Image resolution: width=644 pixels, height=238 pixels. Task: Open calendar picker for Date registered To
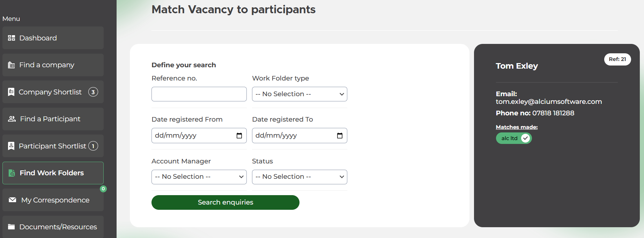point(340,136)
